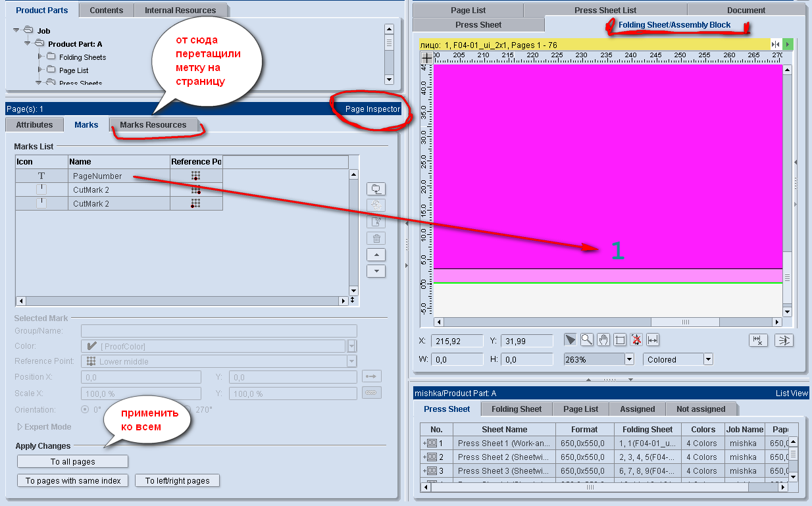Select the crop frame tool
Screen dimensions: 812x506
click(x=619, y=340)
